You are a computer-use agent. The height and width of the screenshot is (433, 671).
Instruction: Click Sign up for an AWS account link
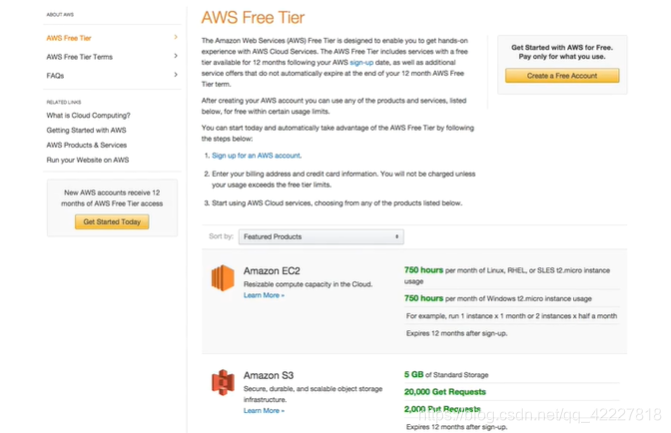256,156
